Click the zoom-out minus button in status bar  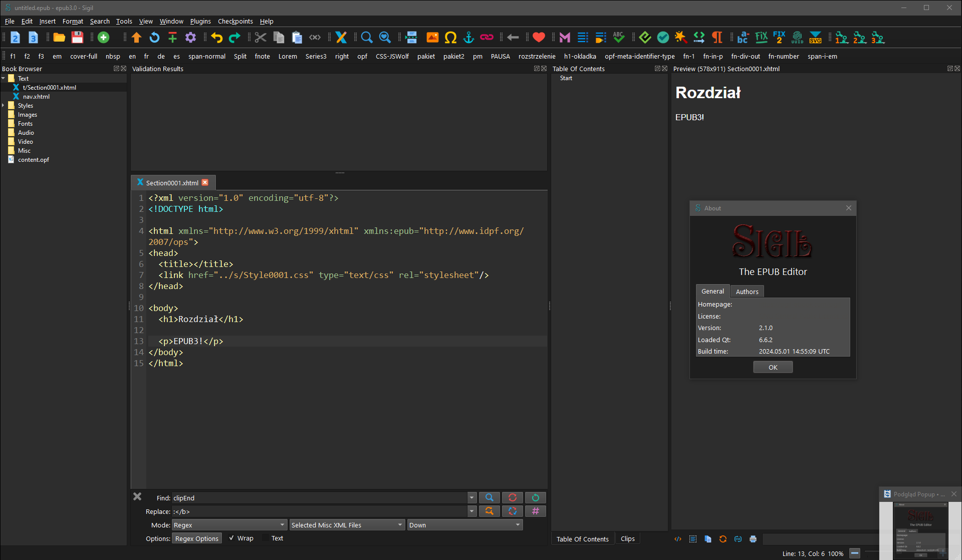[x=855, y=553]
